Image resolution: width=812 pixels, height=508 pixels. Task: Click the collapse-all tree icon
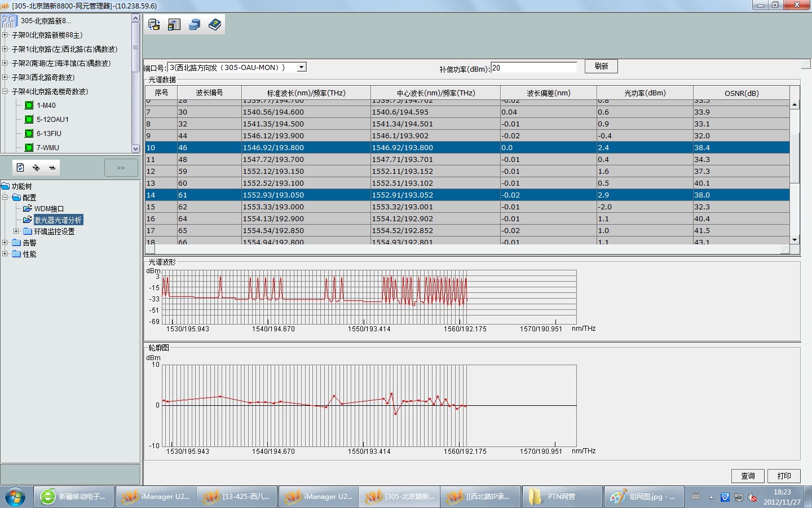pos(52,168)
